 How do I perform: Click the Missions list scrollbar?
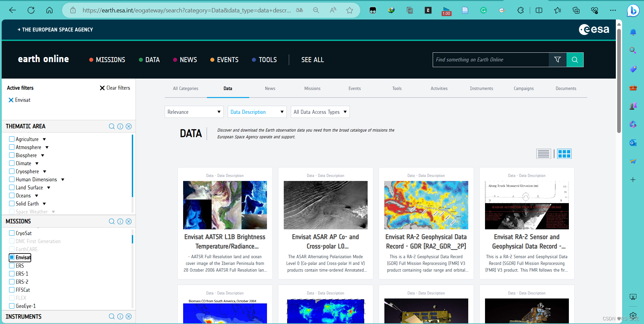132,239
